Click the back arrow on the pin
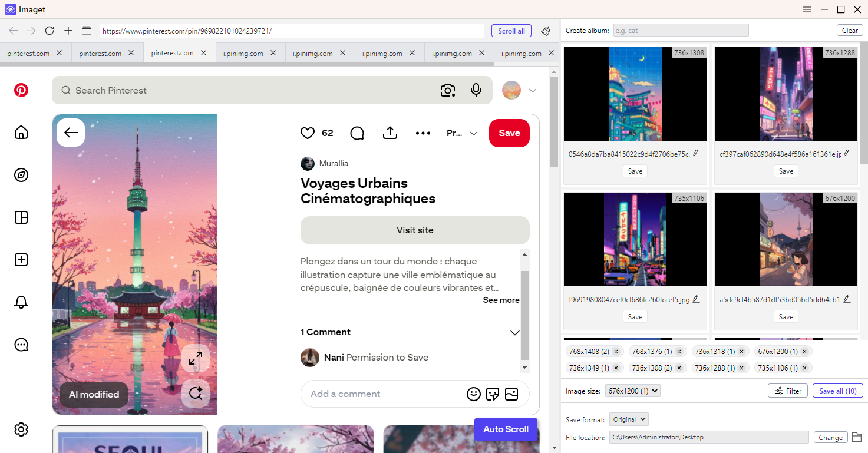This screenshot has height=453, width=868. tap(71, 133)
